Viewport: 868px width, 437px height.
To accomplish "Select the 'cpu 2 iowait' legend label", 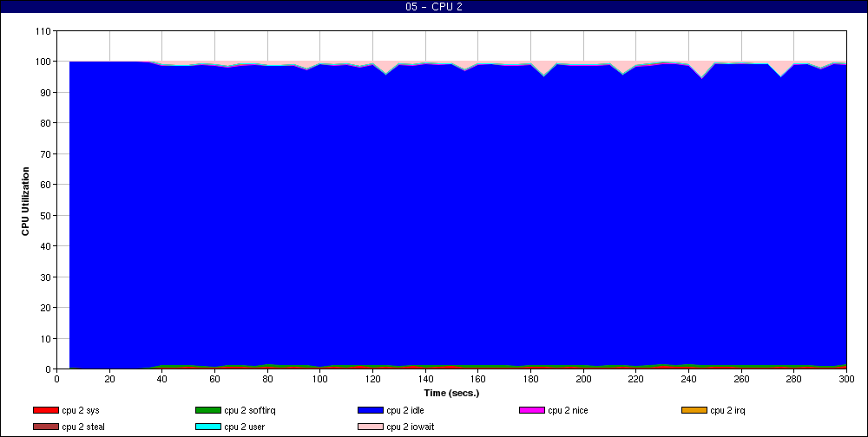I will [411, 427].
